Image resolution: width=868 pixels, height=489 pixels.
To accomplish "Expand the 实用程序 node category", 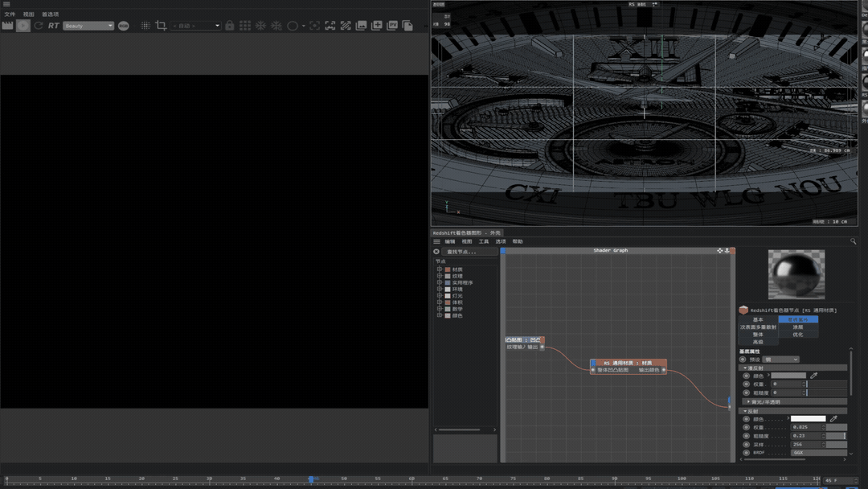I will pos(440,282).
